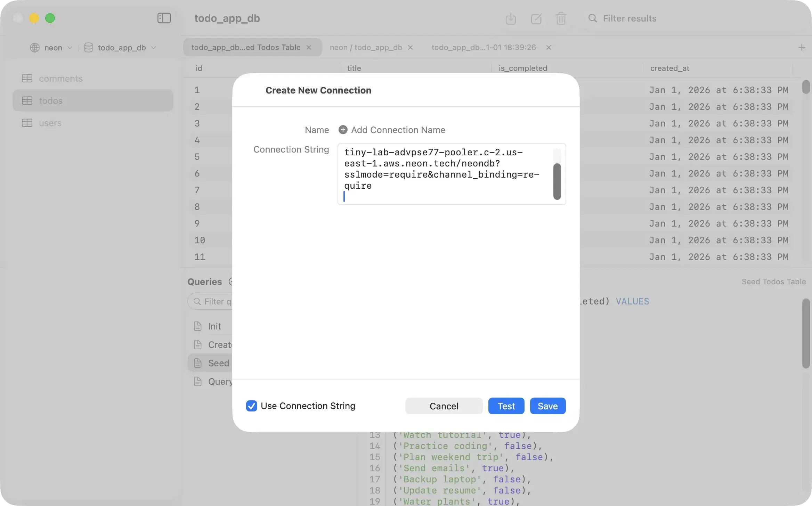Switch to todo_app_db 1-01 18:39:26 tab
The height and width of the screenshot is (506, 812).
[484, 47]
